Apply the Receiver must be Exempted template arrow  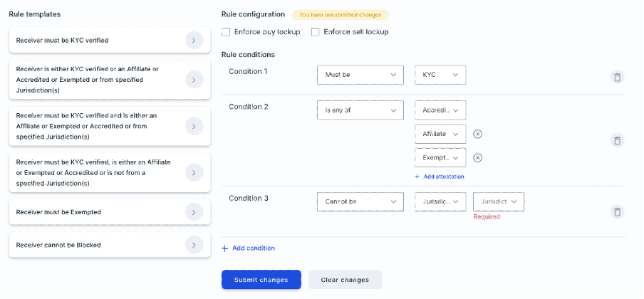click(194, 212)
